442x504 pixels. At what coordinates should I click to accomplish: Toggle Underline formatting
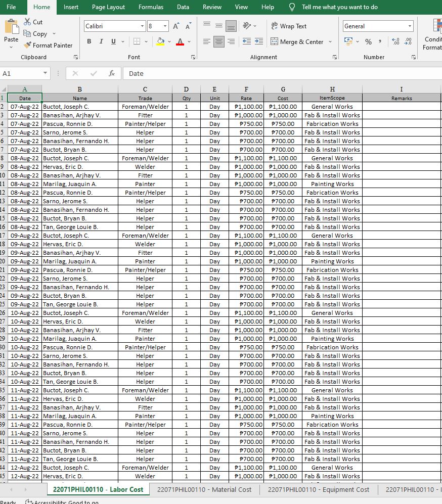(113, 41)
